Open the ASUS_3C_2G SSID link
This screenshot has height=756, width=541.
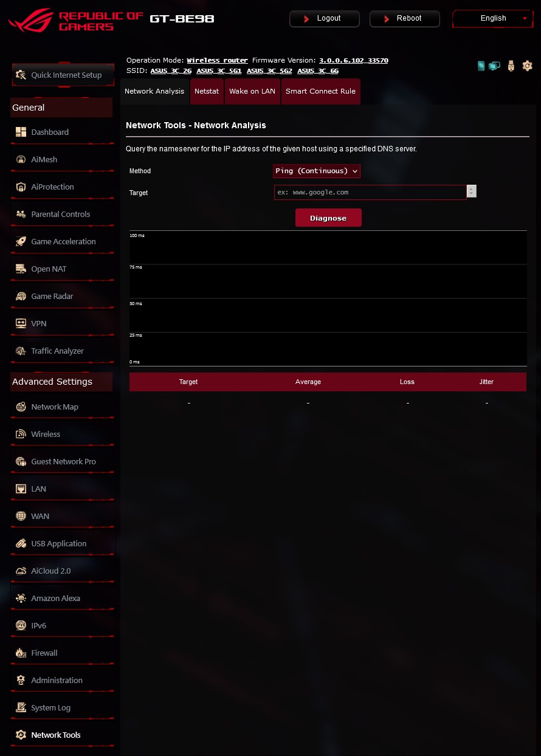[x=171, y=70]
